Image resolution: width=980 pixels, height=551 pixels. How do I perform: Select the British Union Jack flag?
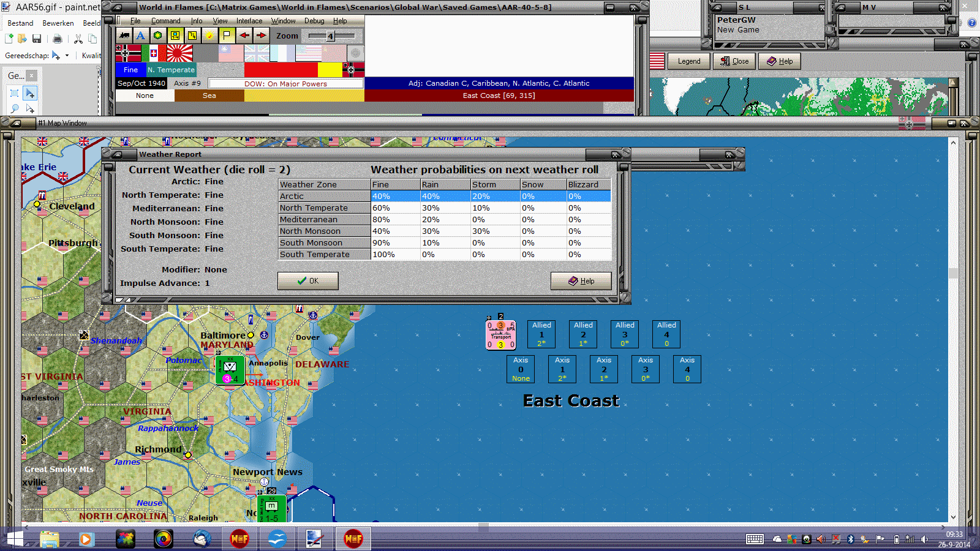257,53
